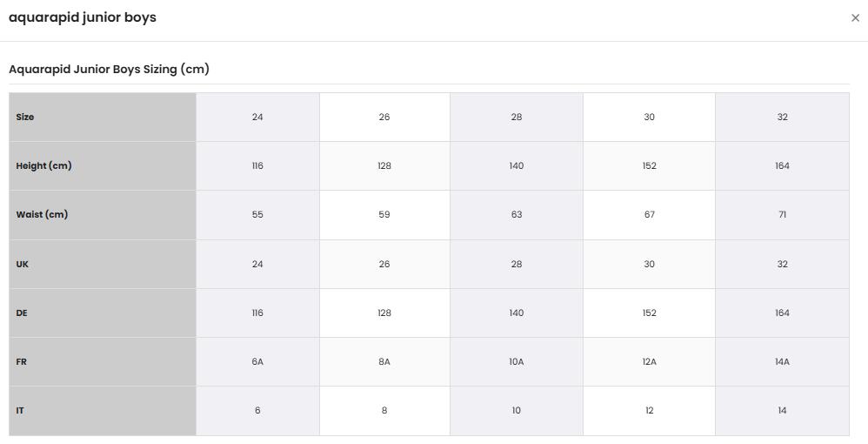Click the IT row header
The image size is (868, 444).
pyautogui.click(x=103, y=411)
